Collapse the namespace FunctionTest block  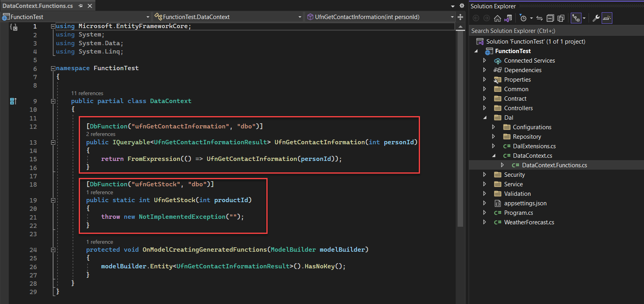click(53, 69)
